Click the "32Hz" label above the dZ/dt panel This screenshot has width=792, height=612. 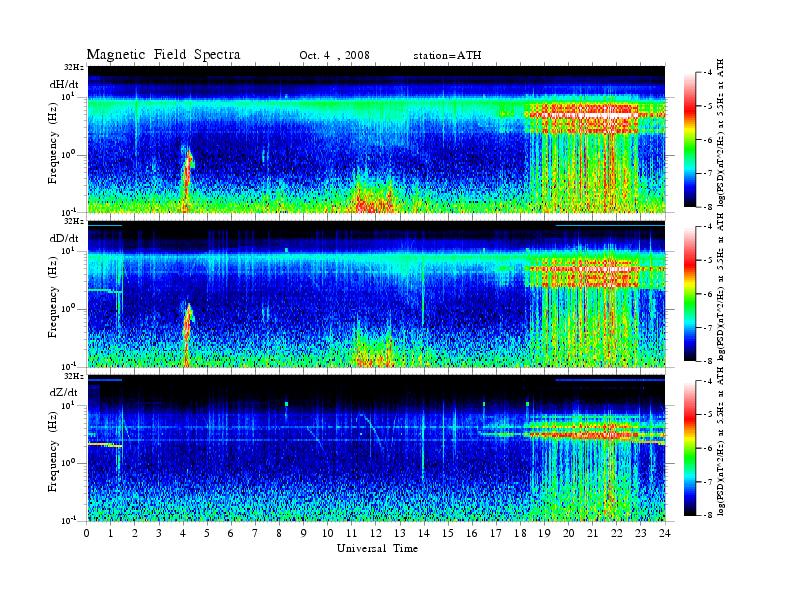[x=73, y=376]
